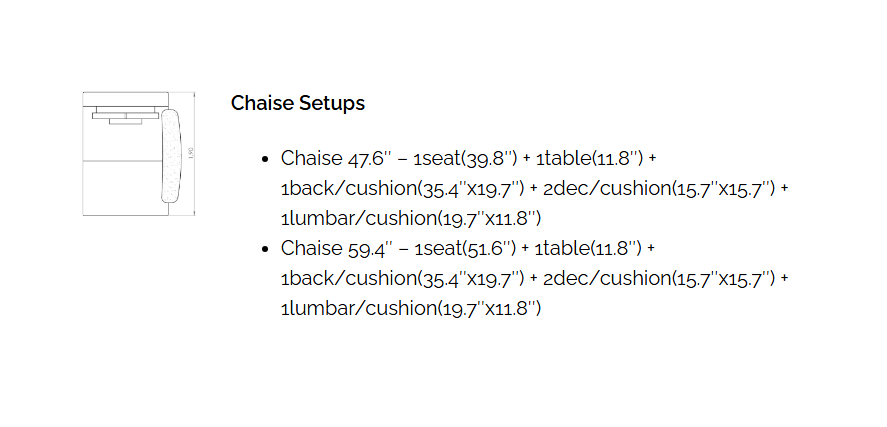
Task: Click the second bullet point marker
Action: point(265,249)
